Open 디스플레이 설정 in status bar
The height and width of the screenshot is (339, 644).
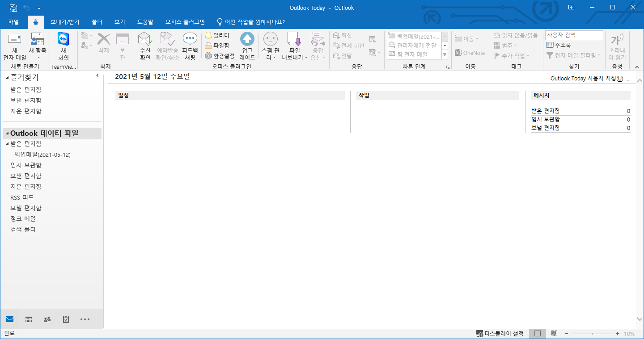[x=500, y=334]
